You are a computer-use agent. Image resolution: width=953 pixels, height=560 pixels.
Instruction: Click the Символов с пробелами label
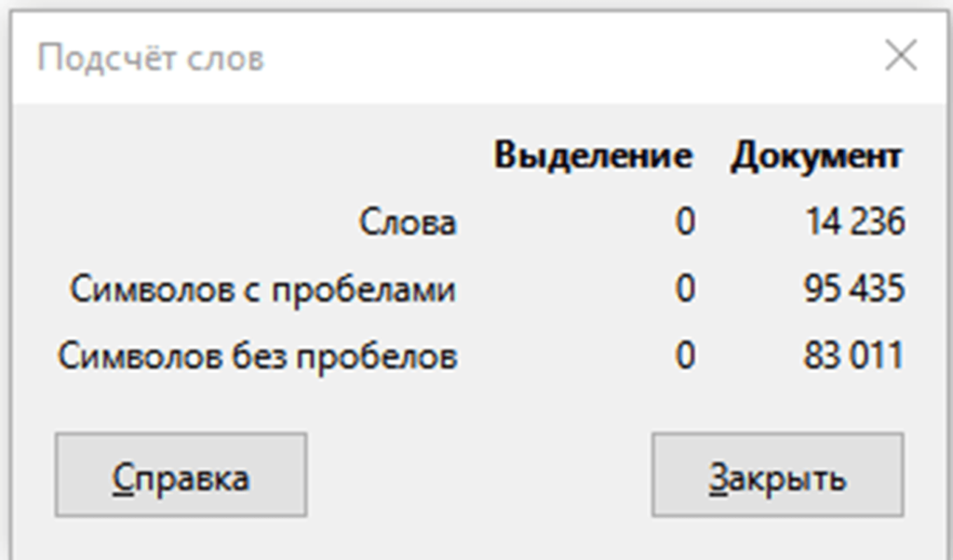(262, 289)
